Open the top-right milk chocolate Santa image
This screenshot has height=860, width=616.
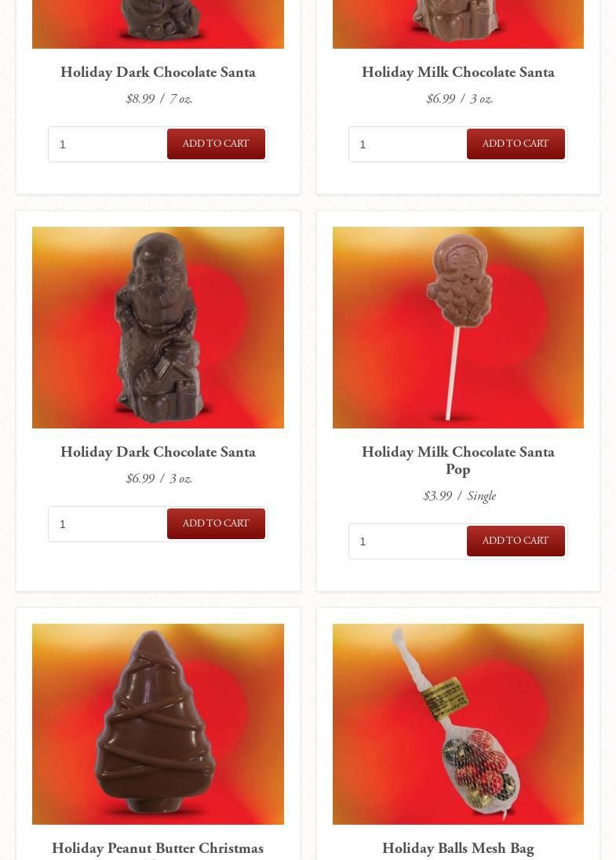click(458, 24)
